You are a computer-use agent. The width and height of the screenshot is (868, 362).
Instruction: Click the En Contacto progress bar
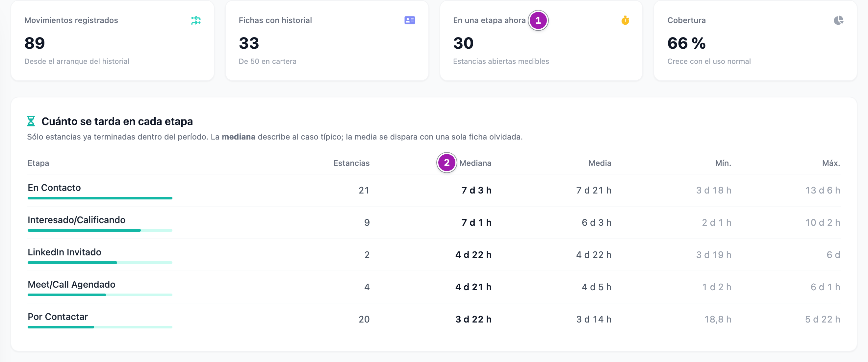pos(100,198)
